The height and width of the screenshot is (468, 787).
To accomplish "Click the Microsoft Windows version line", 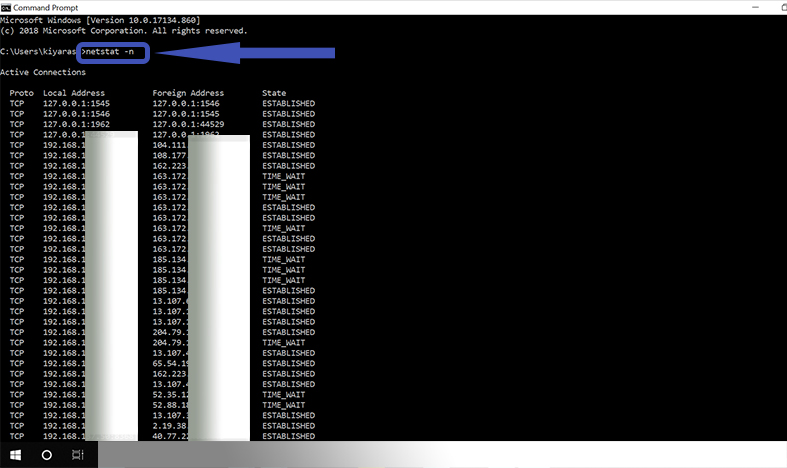I will [100, 20].
